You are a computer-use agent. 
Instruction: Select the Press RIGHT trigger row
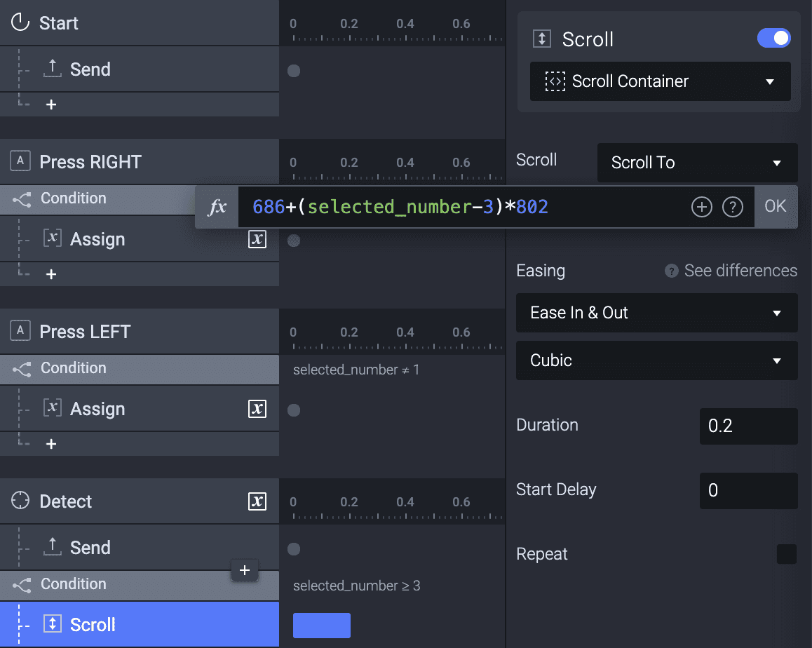pyautogui.click(x=140, y=161)
